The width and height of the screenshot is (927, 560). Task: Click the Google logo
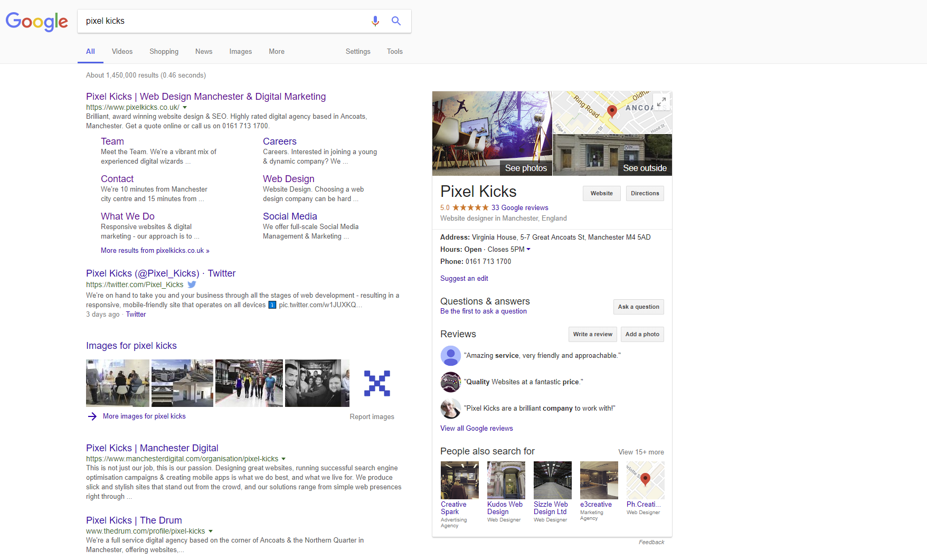click(x=37, y=22)
